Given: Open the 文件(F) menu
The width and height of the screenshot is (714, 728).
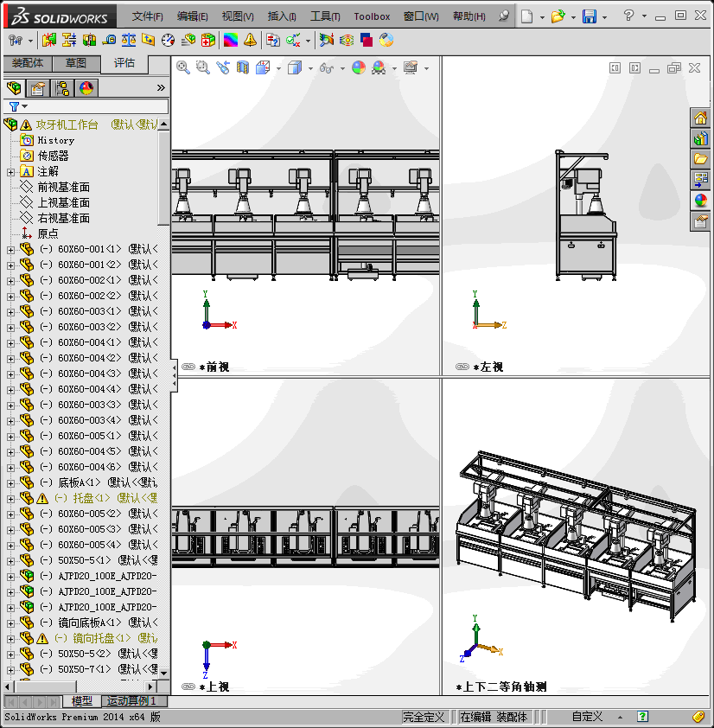Looking at the screenshot, I should click(x=147, y=16).
